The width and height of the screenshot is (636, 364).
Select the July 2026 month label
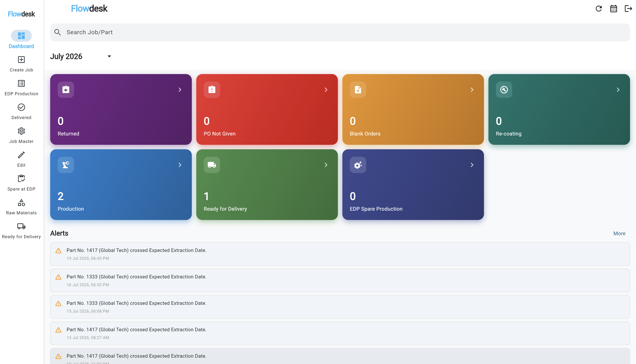[x=66, y=57]
